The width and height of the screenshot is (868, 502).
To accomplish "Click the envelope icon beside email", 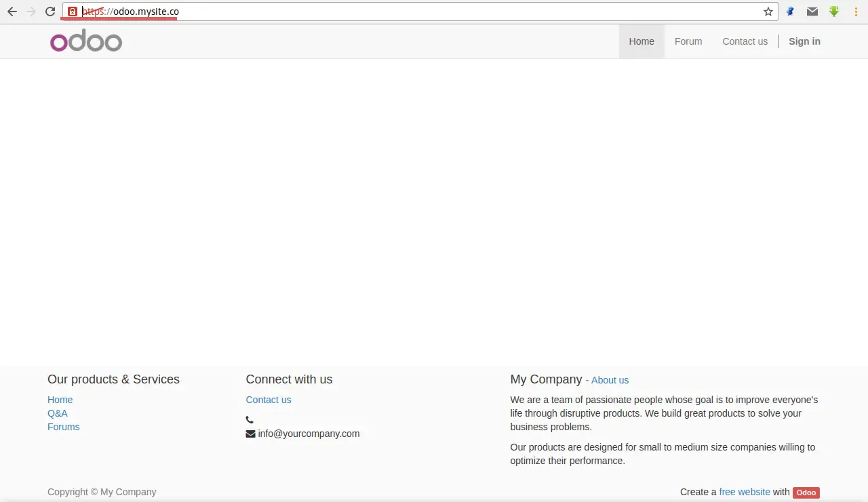I will point(250,434).
